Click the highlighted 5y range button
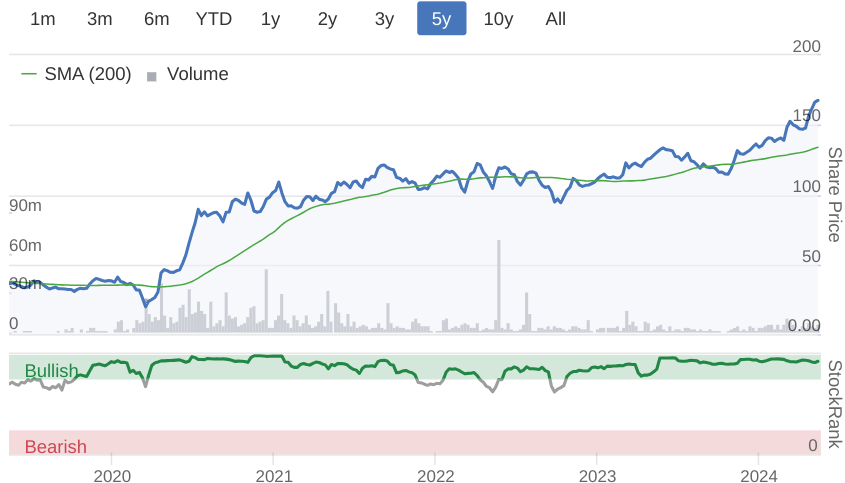845x483 pixels. 441,19
